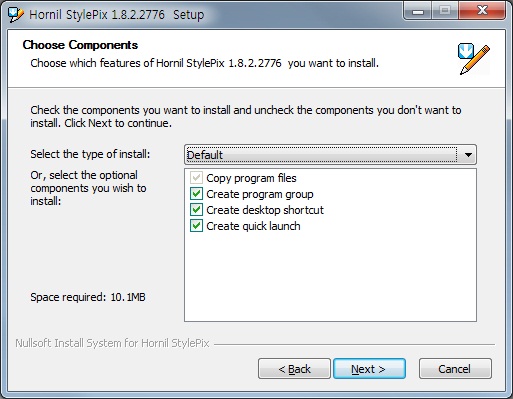Disable the Create desktop shortcut option
The height and width of the screenshot is (399, 513).
(196, 210)
